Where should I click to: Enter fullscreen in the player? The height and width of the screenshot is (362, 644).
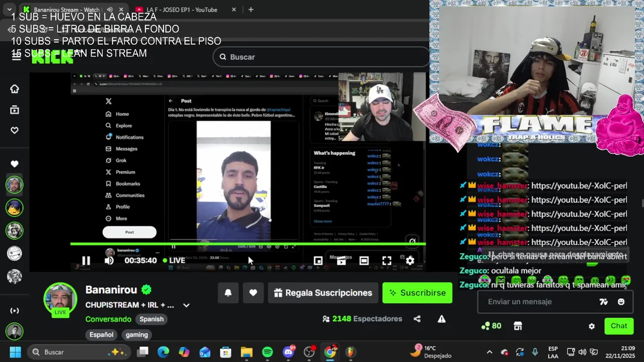386,260
